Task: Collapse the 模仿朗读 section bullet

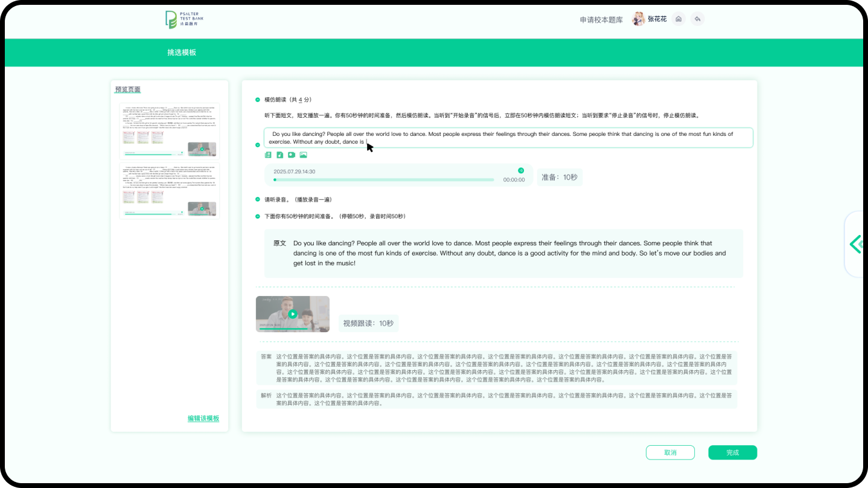Action: (258, 100)
